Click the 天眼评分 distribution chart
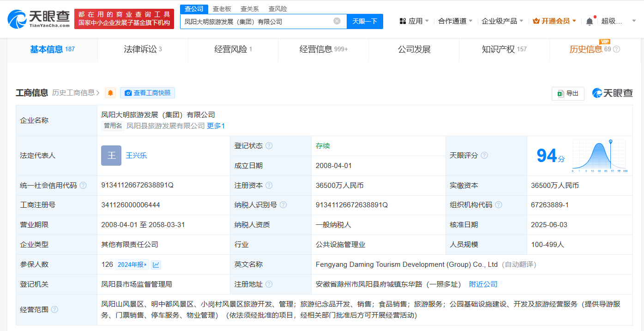 point(599,156)
